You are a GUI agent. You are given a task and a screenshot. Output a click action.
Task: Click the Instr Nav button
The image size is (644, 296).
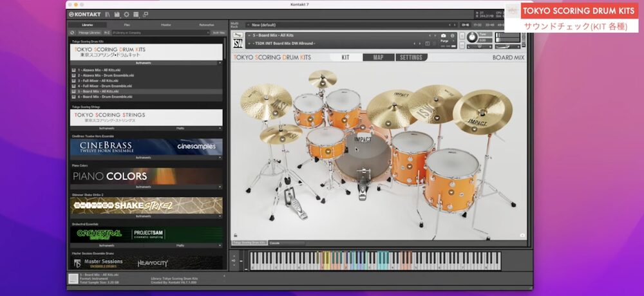218,32
